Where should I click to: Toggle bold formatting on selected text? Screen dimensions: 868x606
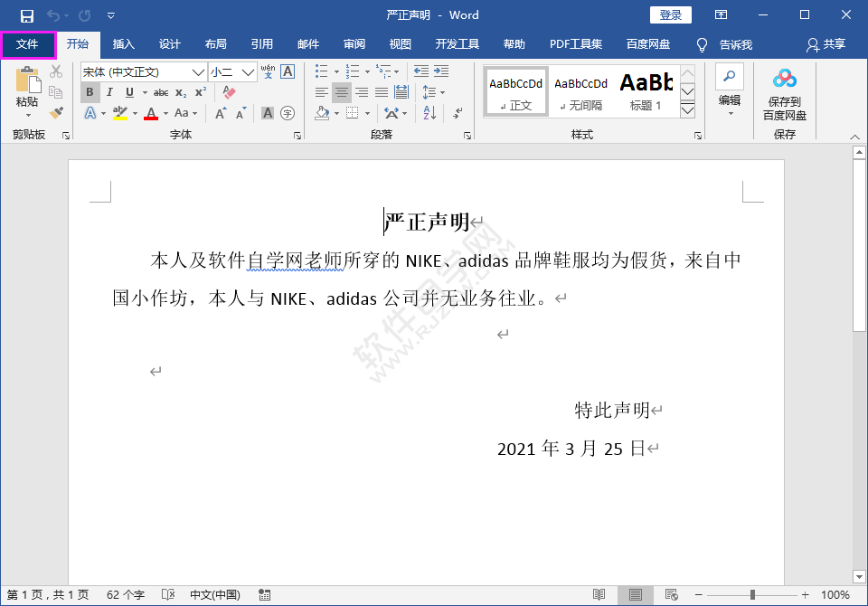pyautogui.click(x=90, y=91)
